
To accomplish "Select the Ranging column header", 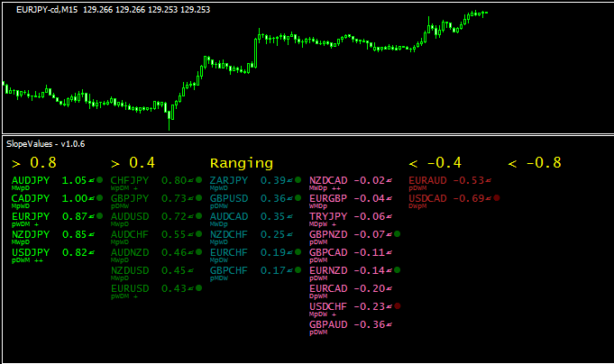I will tap(241, 163).
